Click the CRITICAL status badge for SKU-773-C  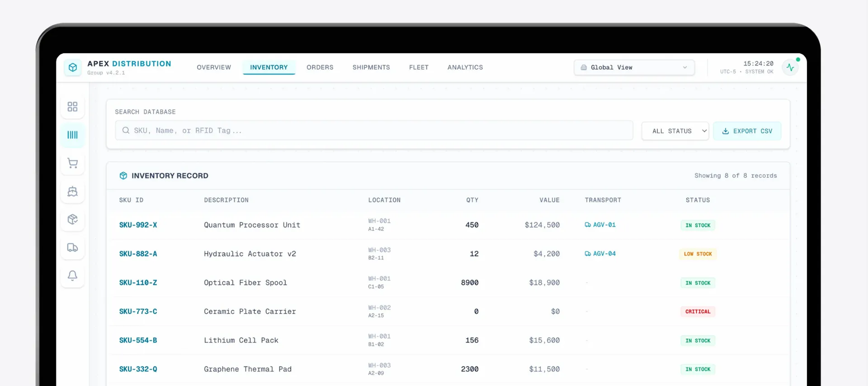tap(698, 312)
